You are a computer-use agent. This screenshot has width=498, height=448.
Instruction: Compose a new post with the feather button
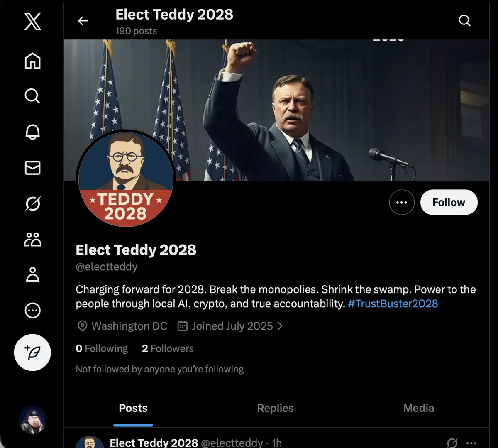point(32,353)
